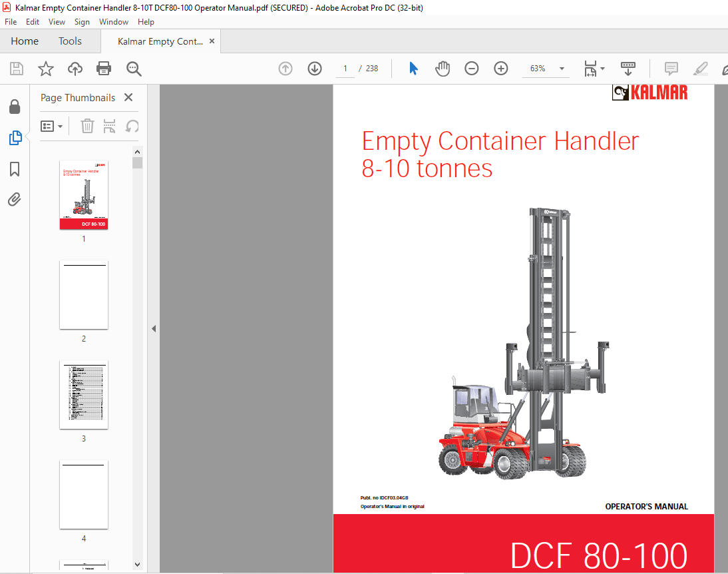Open the Attachments panel in the sidebar
Screen dimensions: 728x574
(x=15, y=199)
